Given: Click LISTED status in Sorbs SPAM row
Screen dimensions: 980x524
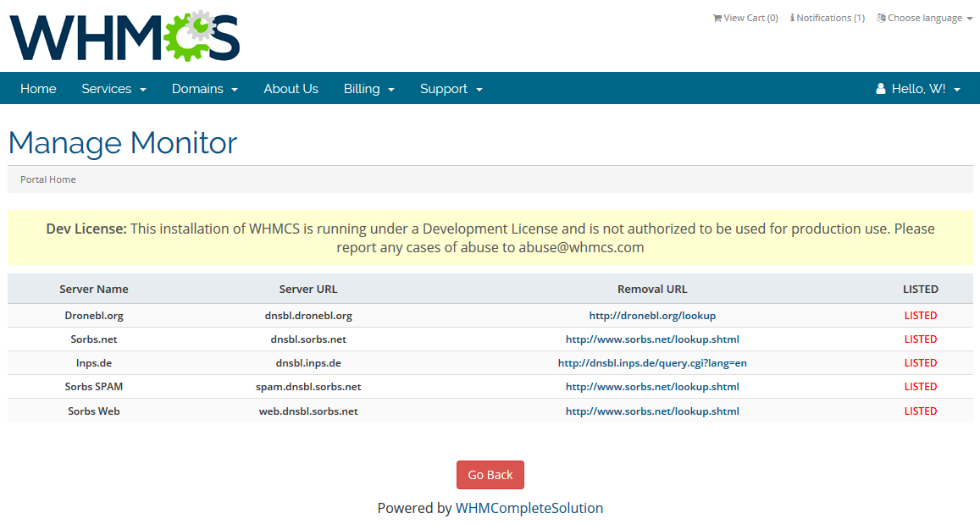Looking at the screenshot, I should tap(921, 387).
